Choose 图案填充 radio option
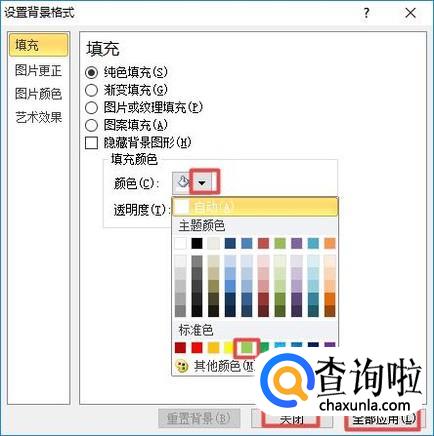The image size is (434, 436). [x=91, y=125]
